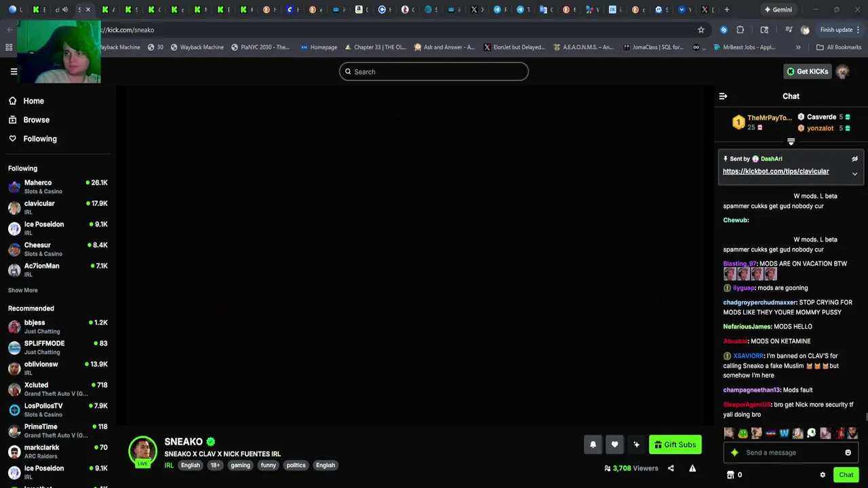Open the emoji picker in the message box
The width and height of the screenshot is (868, 488).
coord(848,453)
